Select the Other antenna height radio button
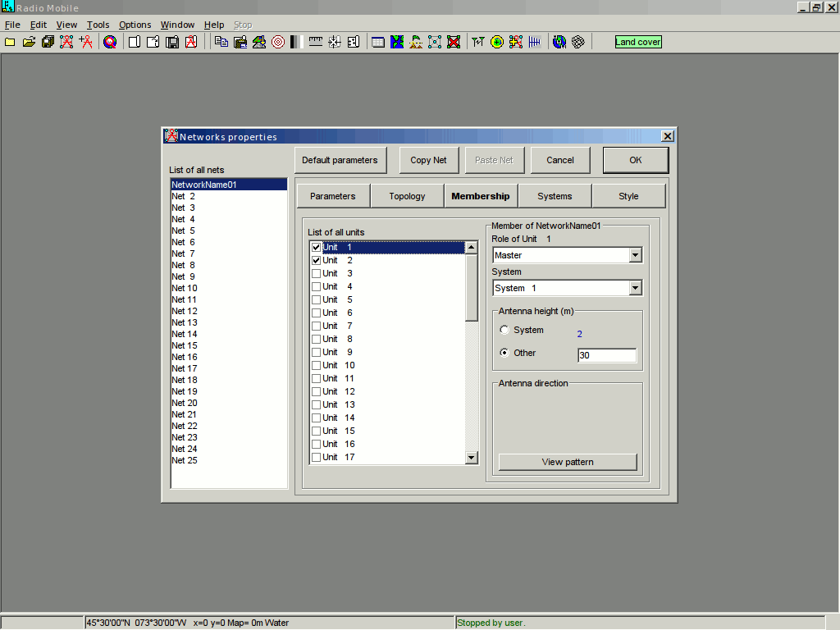Image resolution: width=840 pixels, height=630 pixels. [504, 353]
